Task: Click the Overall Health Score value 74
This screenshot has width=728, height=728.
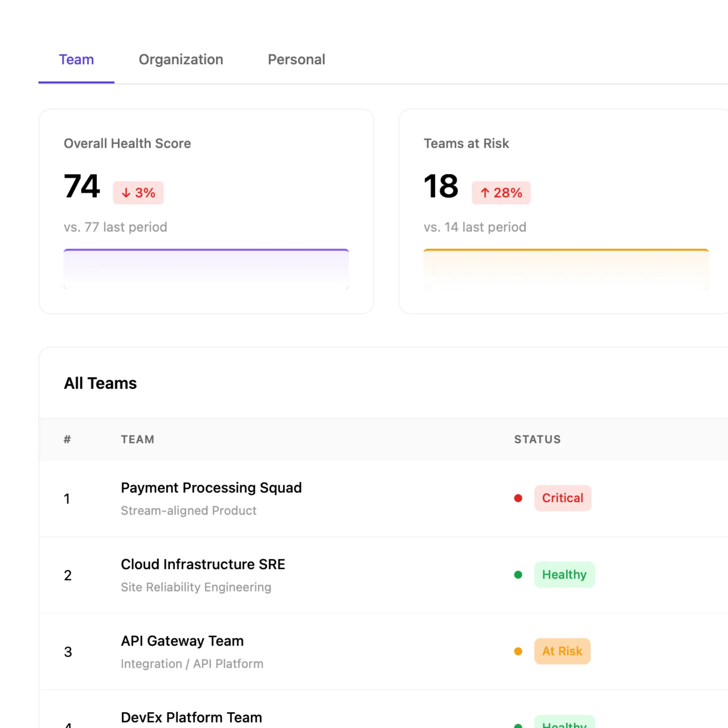Action: (82, 186)
